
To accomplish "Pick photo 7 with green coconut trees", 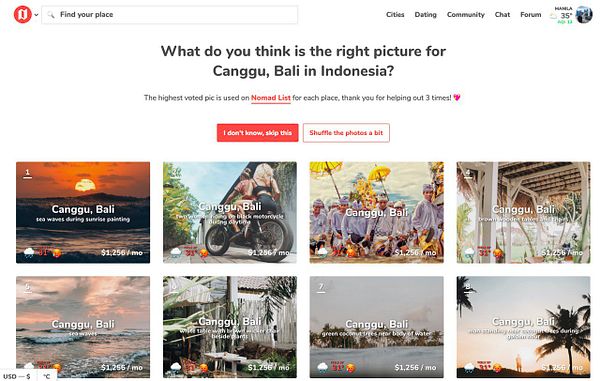I will pyautogui.click(x=377, y=327).
